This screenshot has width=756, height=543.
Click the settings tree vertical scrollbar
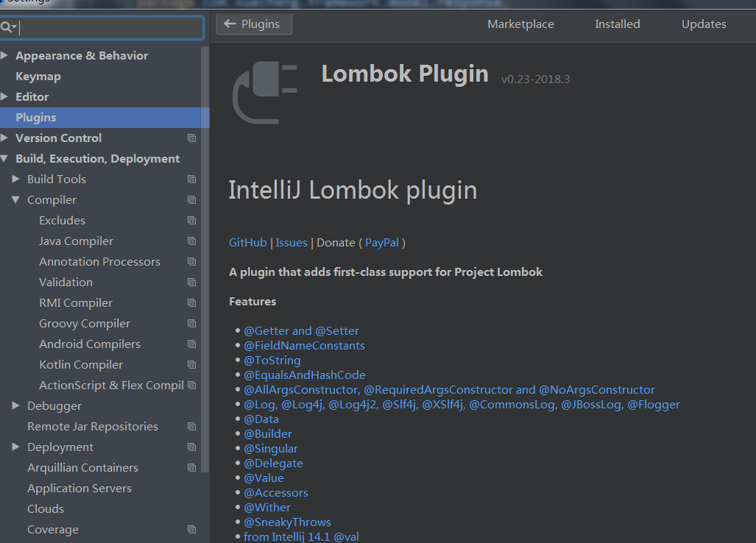(205, 259)
